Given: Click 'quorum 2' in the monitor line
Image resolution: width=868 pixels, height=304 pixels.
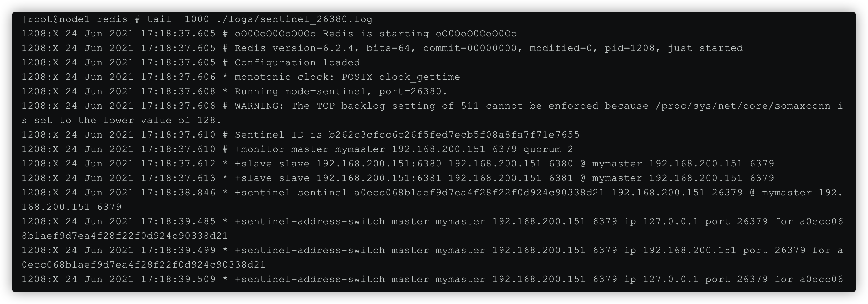Looking at the screenshot, I should click(548, 149).
